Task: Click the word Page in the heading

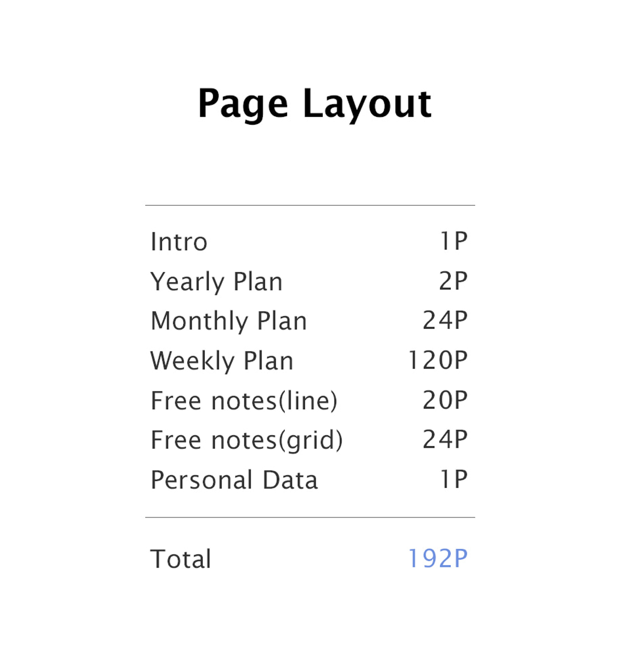Action: pyautogui.click(x=242, y=104)
